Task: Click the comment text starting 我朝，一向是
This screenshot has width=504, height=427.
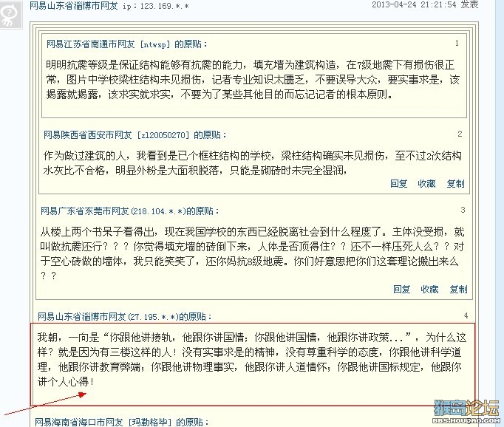Action: [x=252, y=360]
